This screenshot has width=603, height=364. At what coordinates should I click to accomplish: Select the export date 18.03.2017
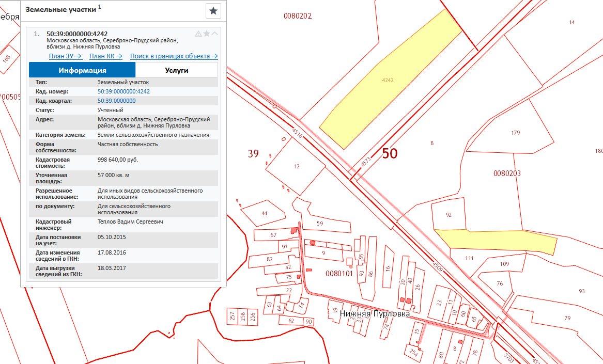[x=112, y=268]
